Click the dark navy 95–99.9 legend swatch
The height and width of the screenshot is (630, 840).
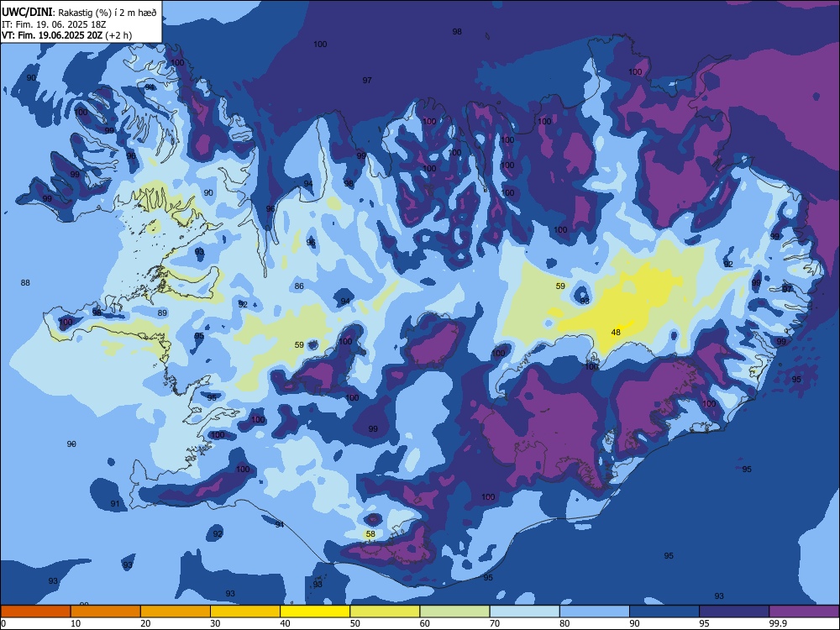[x=734, y=612]
